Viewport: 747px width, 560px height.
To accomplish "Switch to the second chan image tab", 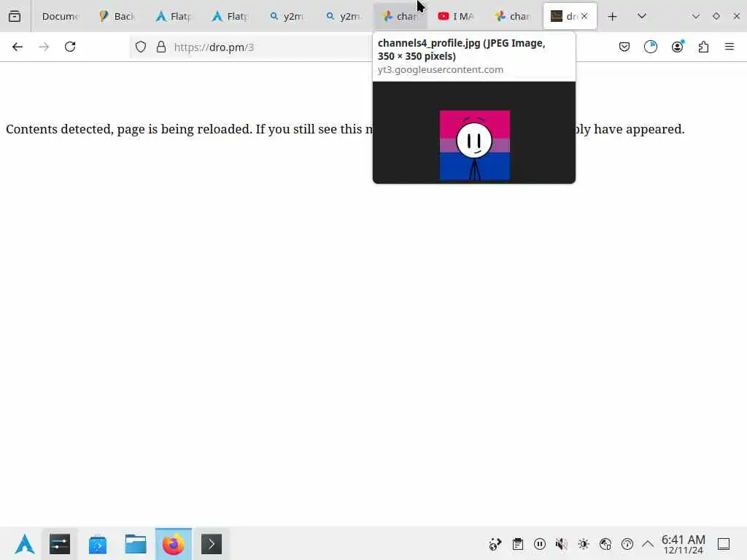I will click(x=513, y=16).
